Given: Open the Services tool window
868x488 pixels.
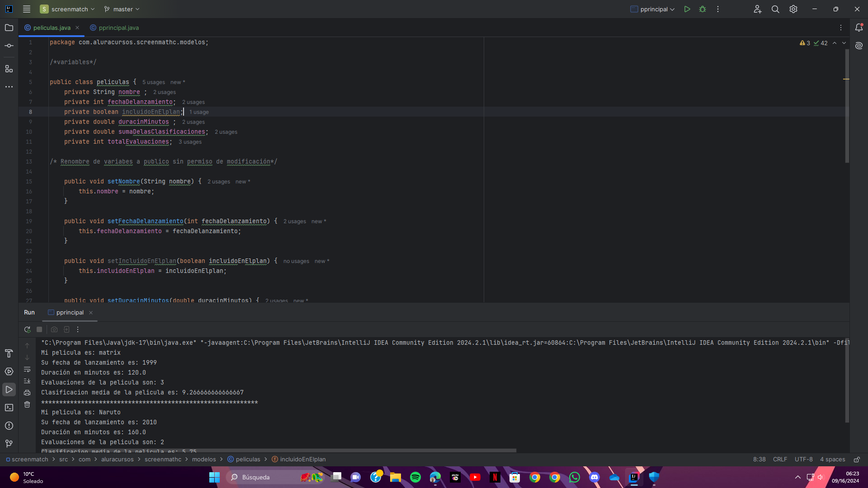Looking at the screenshot, I should (x=9, y=371).
